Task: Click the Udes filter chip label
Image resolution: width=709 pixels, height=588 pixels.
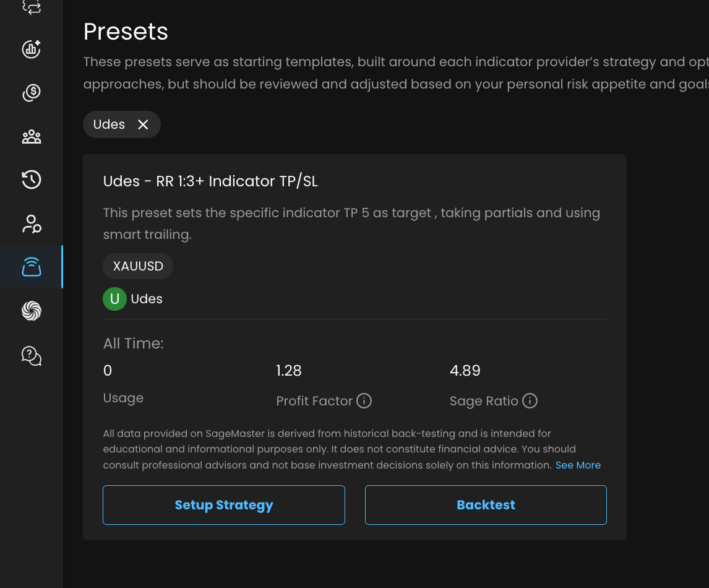Action: point(110,124)
